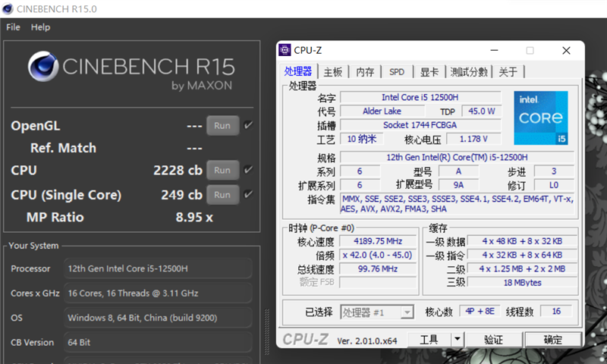Click the MP Ratio value 8.95 x
The height and width of the screenshot is (364, 607).
(194, 217)
